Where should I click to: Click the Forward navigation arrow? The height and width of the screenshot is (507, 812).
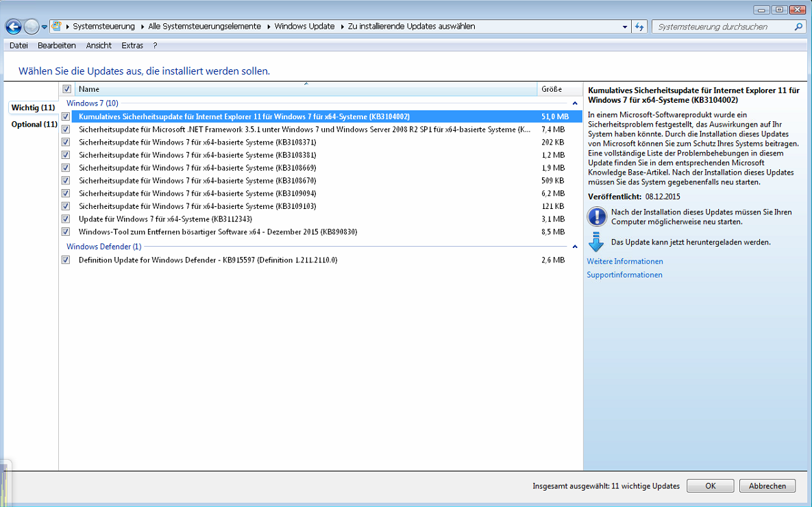[x=31, y=27]
